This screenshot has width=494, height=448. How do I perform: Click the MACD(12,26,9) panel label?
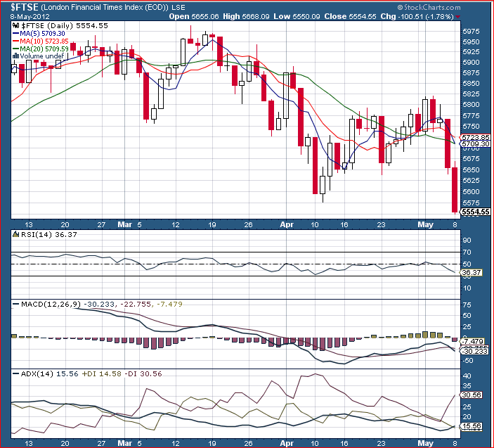pos(51,305)
